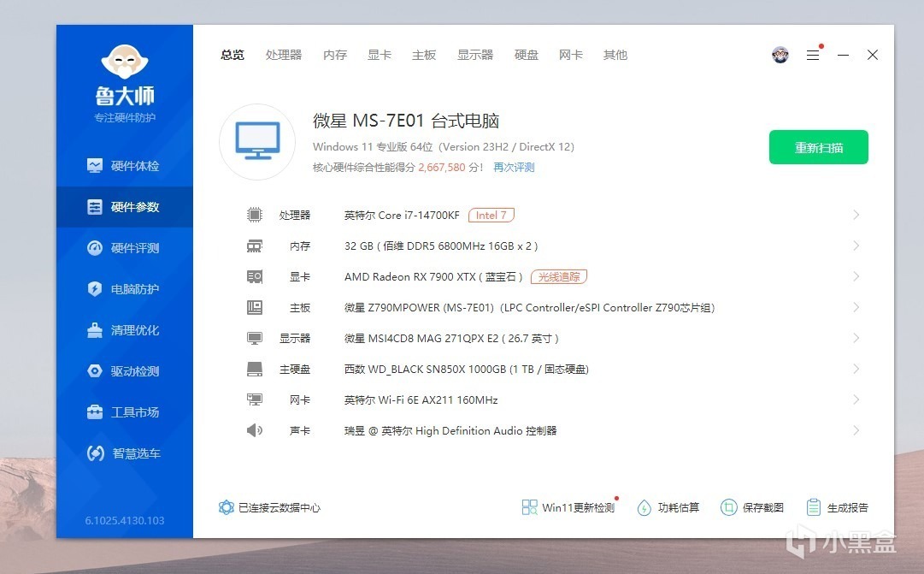Image resolution: width=924 pixels, height=574 pixels.
Task: Click the 主板 motherboard icon
Action: (x=255, y=307)
